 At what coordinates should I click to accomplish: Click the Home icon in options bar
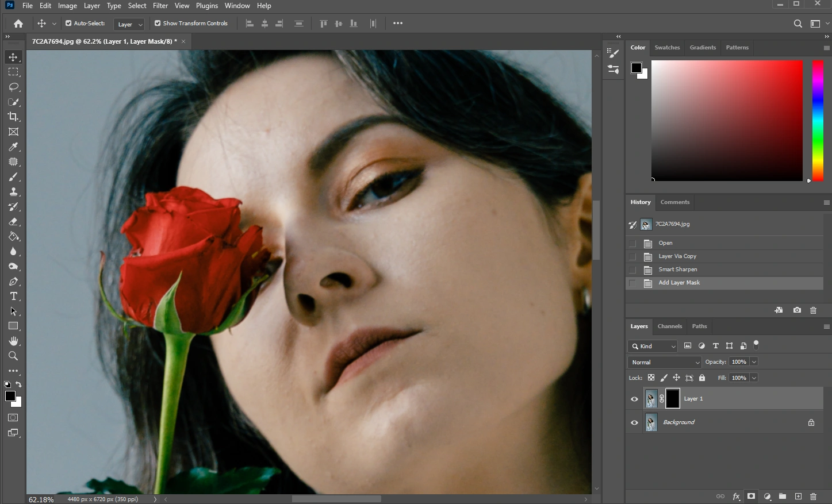(18, 24)
